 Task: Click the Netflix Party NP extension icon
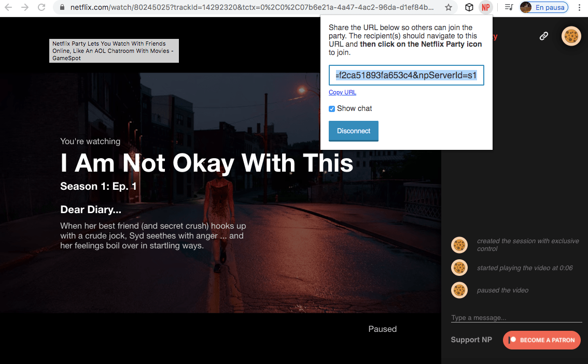[x=485, y=8]
